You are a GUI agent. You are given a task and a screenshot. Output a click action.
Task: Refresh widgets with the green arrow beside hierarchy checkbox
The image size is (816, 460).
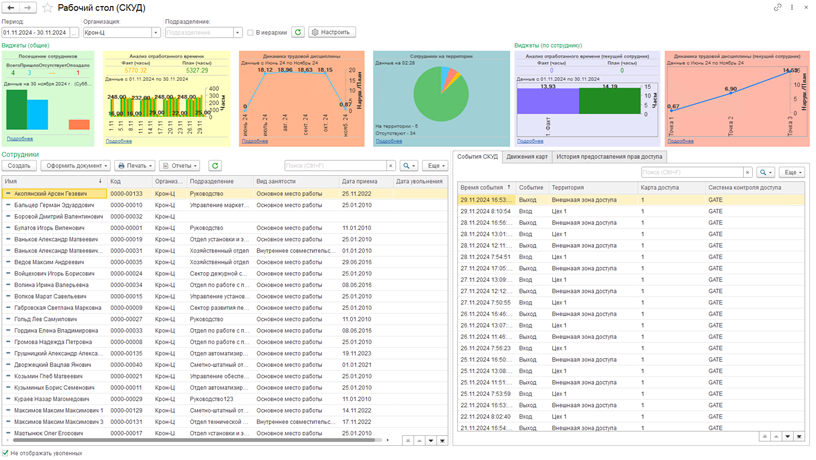[298, 32]
